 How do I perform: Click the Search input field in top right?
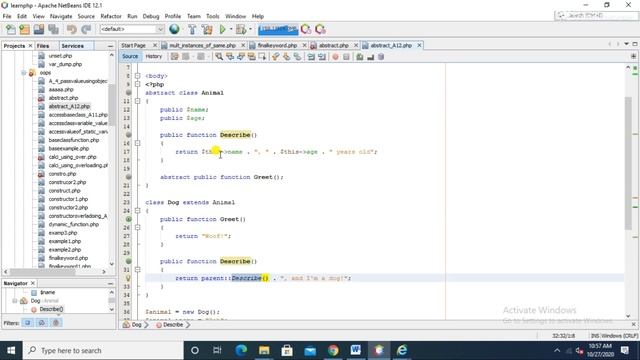point(596,15)
